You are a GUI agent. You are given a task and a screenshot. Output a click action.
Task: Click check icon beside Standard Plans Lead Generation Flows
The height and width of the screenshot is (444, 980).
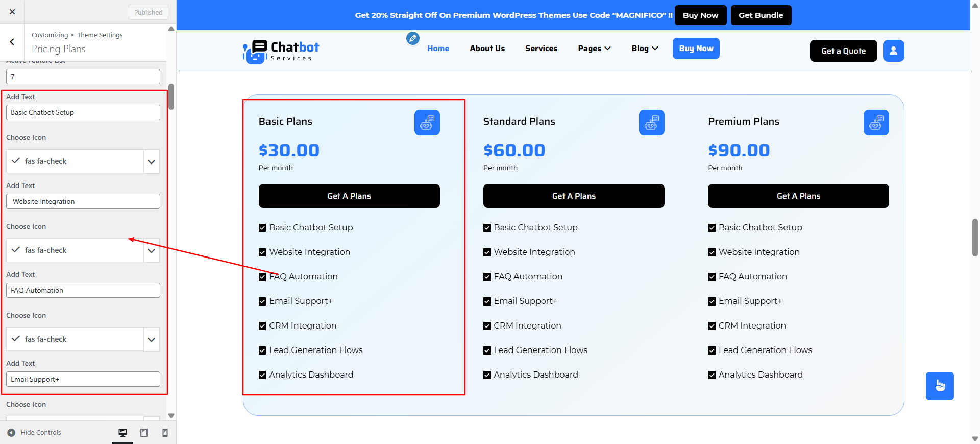pos(487,350)
